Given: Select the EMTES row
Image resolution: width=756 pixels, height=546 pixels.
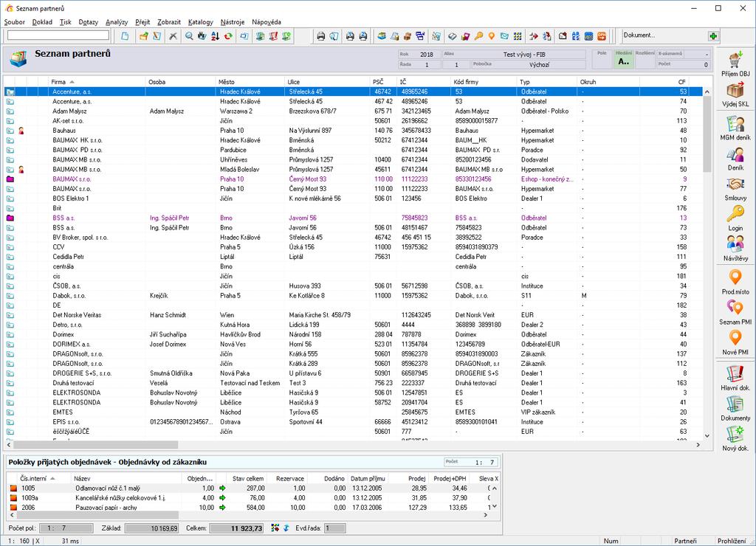Looking at the screenshot, I should click(353, 412).
